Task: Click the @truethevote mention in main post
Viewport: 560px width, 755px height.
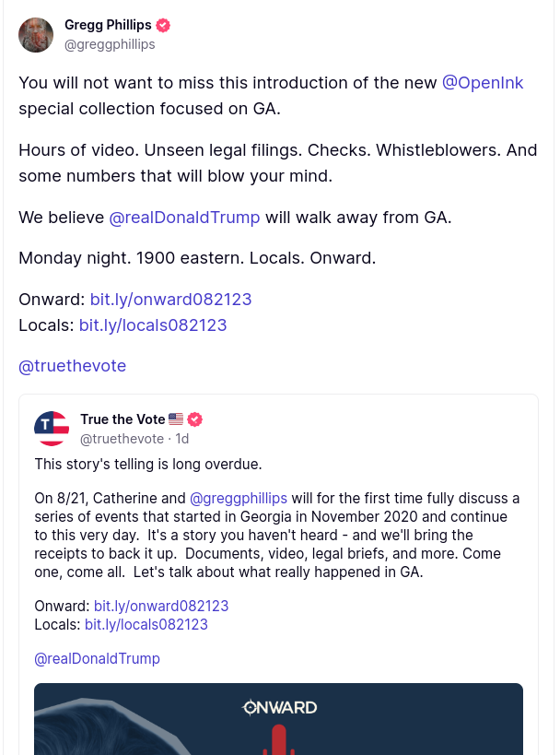Action: [x=72, y=366]
